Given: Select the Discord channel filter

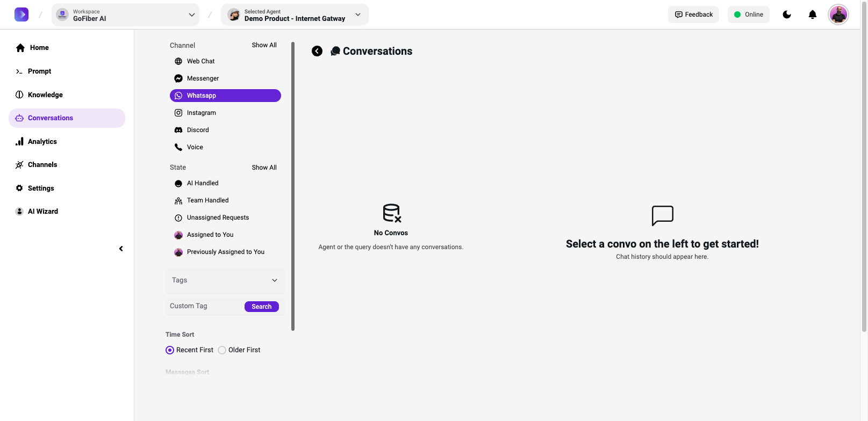Looking at the screenshot, I should (x=198, y=130).
